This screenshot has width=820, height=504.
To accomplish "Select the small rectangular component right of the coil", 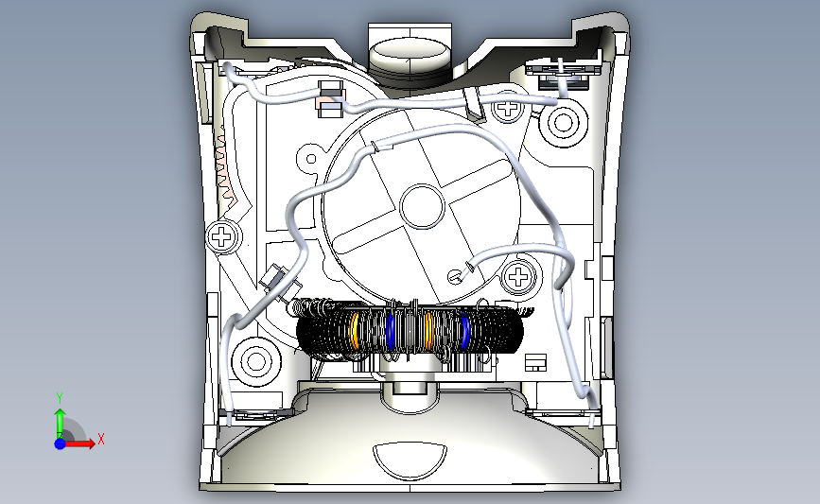I will [535, 362].
